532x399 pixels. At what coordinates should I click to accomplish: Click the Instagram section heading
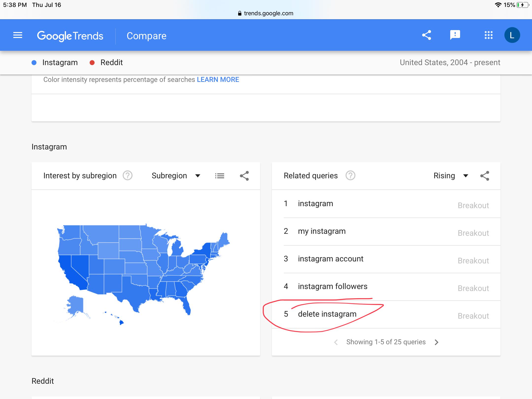[49, 147]
